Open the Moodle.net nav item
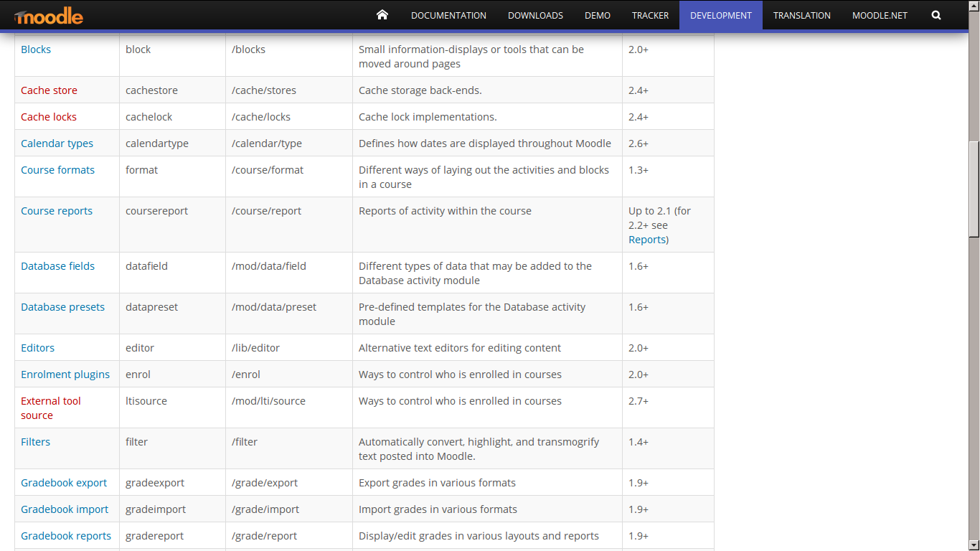This screenshot has height=551, width=980. (881, 15)
